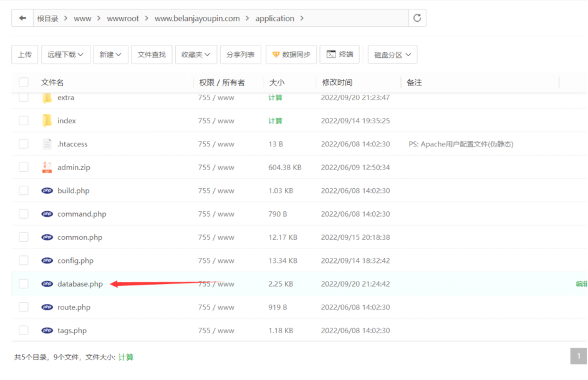Open the common.php file name
Screen dimensions: 588x380
[x=80, y=237]
